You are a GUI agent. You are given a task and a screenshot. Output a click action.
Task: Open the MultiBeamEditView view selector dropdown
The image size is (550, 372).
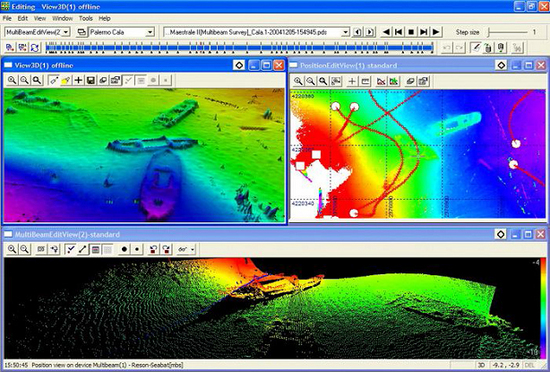point(38,32)
